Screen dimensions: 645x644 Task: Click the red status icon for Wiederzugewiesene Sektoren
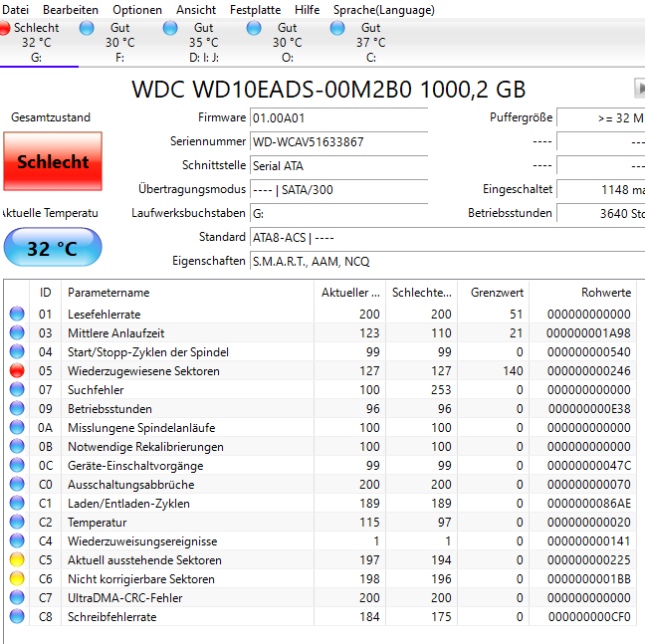click(x=17, y=370)
